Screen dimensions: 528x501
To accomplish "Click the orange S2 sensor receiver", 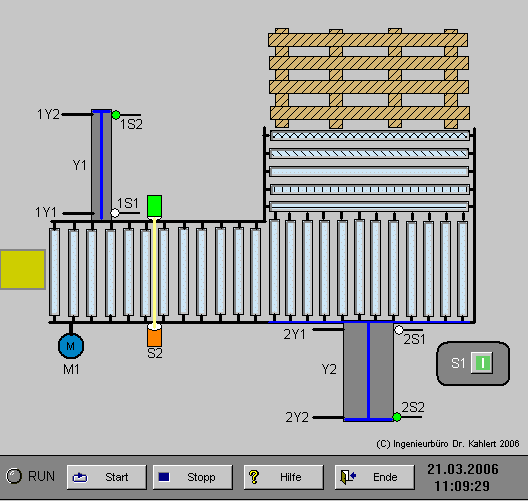I will [x=154, y=336].
